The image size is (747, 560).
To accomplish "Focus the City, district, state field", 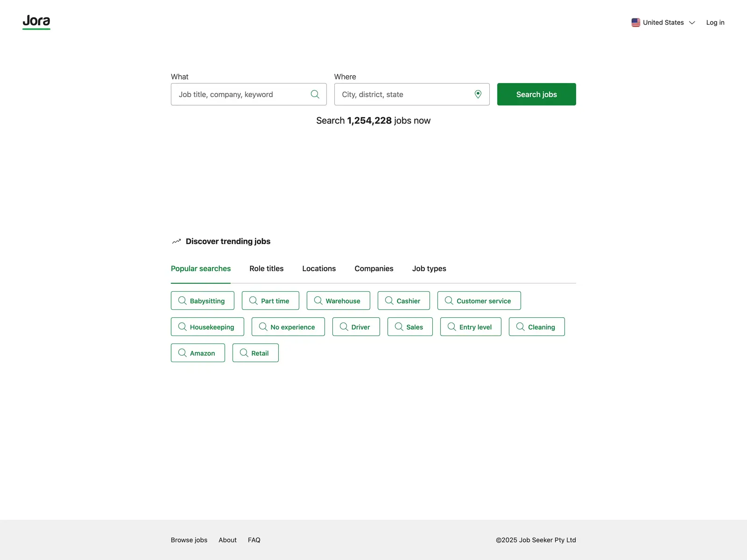I will click(412, 94).
